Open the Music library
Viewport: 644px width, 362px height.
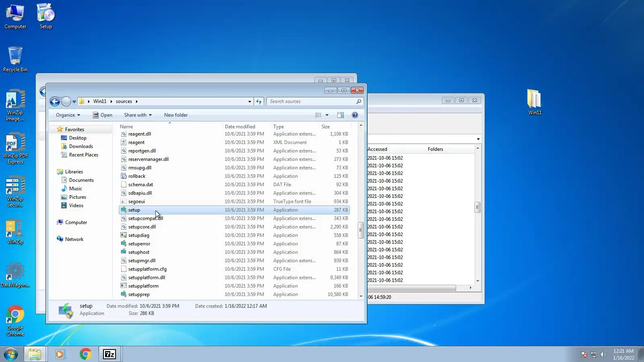[75, 189]
